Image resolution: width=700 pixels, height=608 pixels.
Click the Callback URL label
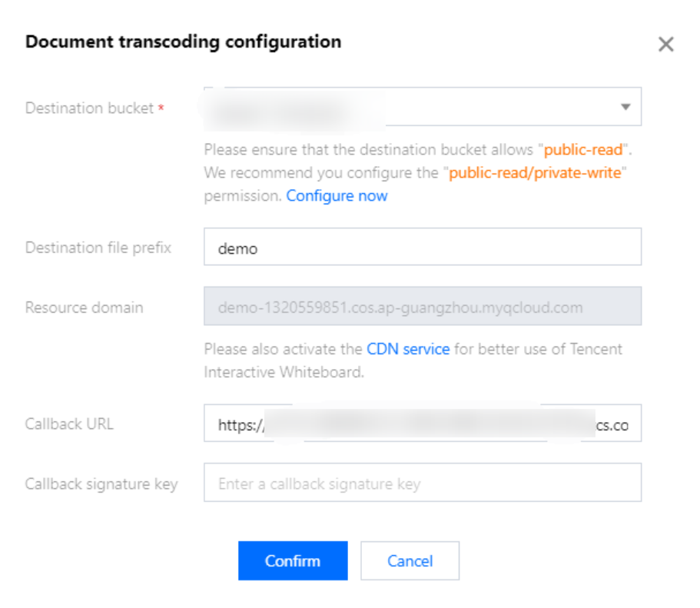(x=69, y=424)
